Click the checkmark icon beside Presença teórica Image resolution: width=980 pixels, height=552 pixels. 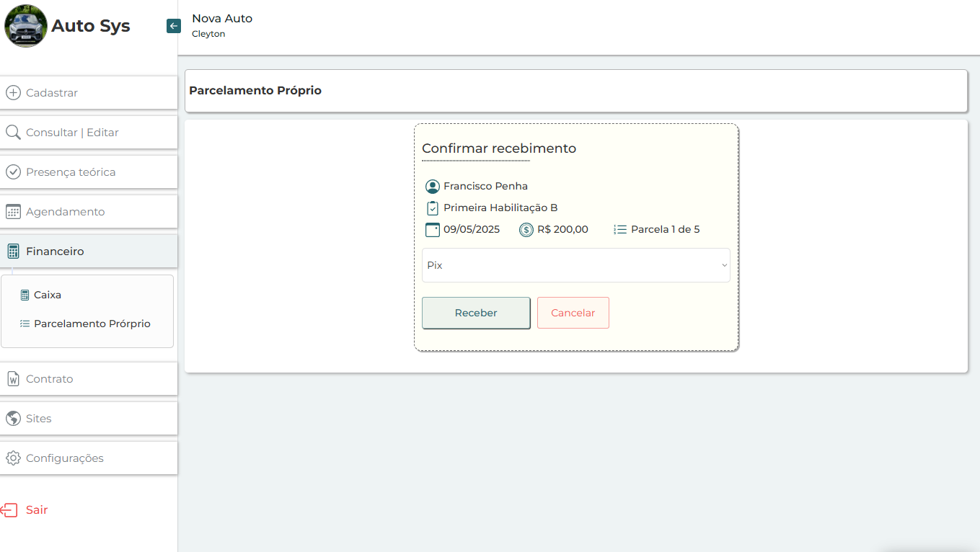point(13,172)
